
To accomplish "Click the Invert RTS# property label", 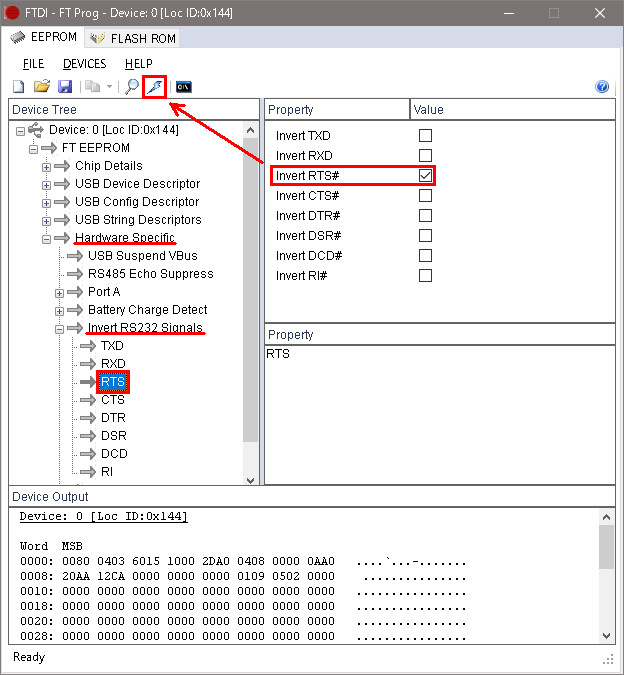I will point(308,176).
